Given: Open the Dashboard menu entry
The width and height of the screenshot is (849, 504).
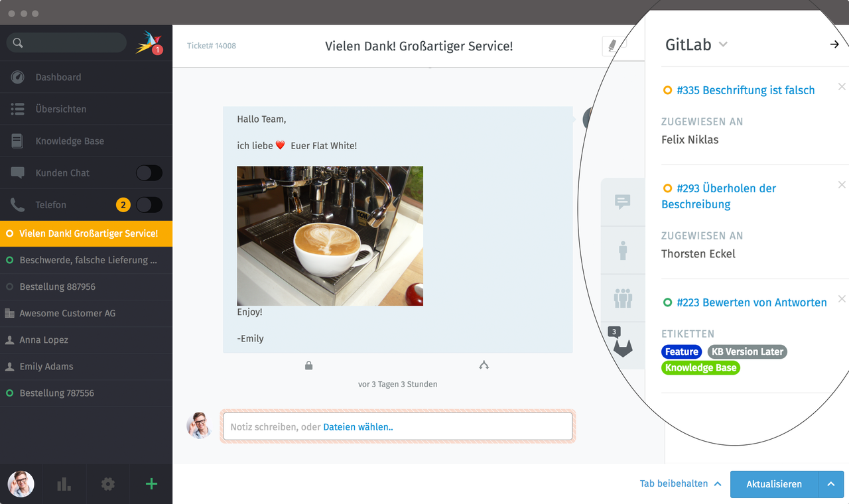Looking at the screenshot, I should point(60,77).
